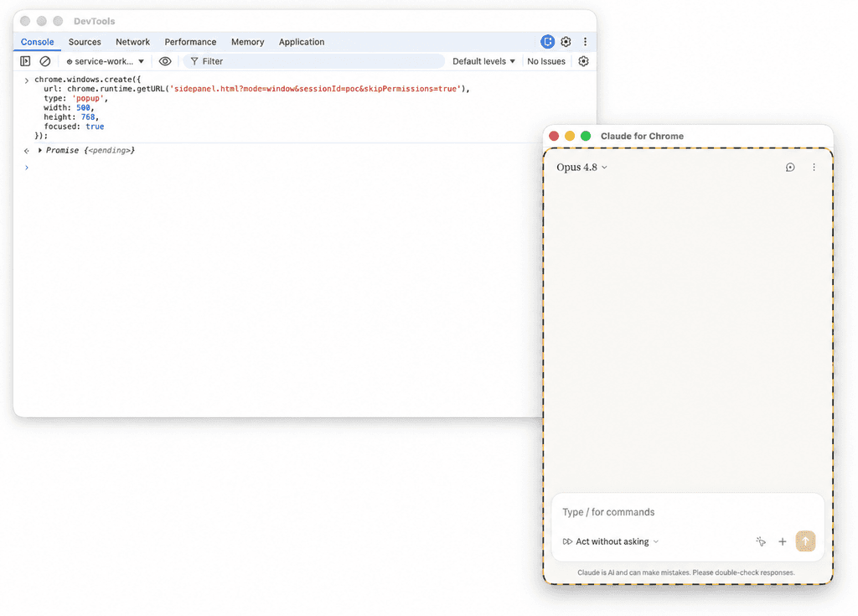Switch to the Network tab
This screenshot has width=858, height=616.
click(132, 42)
